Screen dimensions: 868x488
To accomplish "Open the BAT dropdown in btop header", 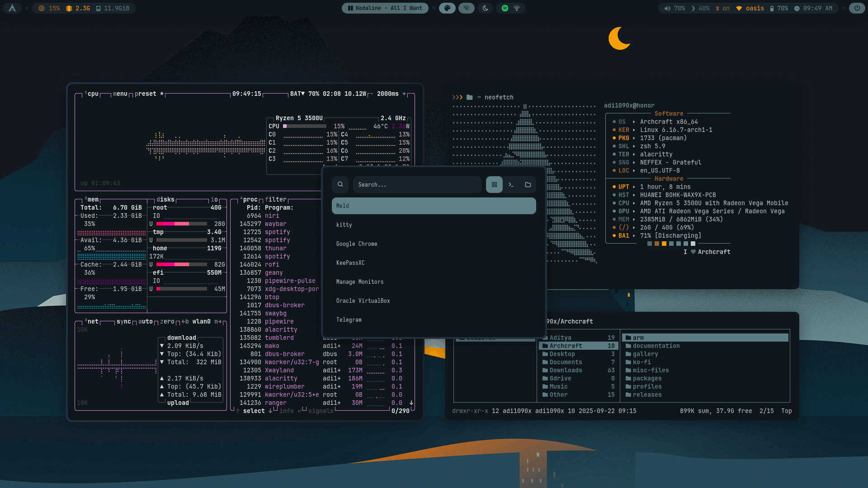I will point(297,94).
